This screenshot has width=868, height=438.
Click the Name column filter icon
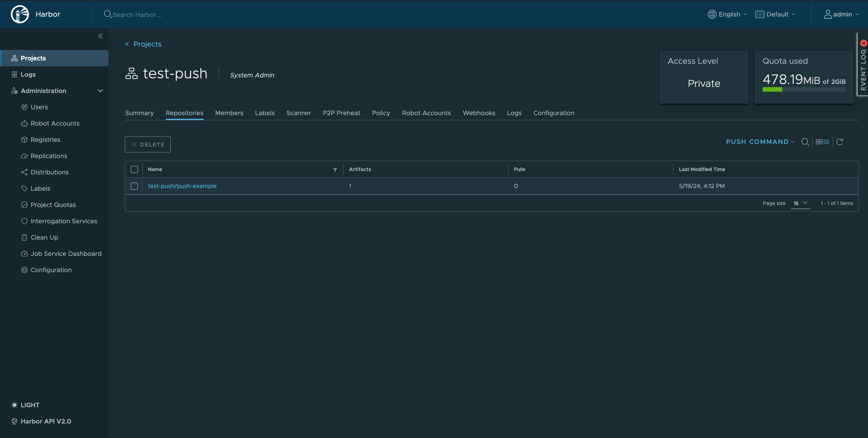[335, 170]
